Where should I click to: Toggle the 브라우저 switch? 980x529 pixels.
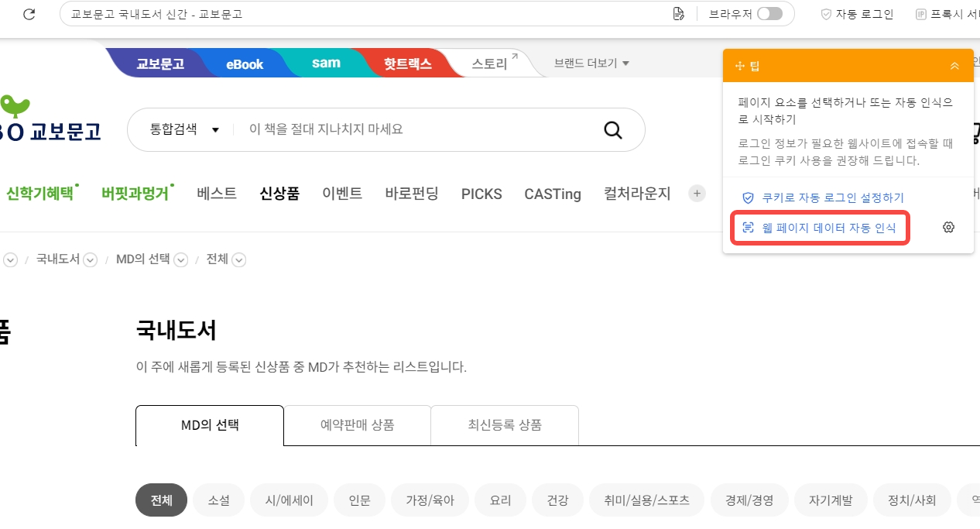click(x=769, y=14)
